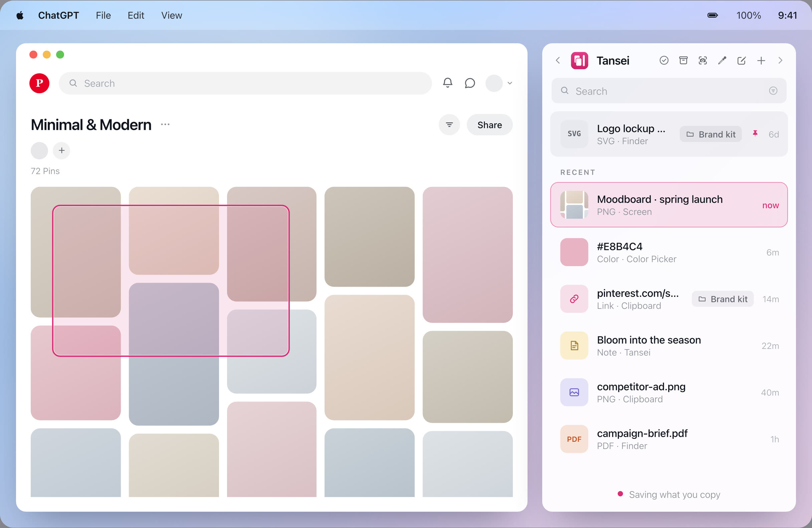Focus the Pinterest search field
The width and height of the screenshot is (812, 528).
click(x=245, y=83)
